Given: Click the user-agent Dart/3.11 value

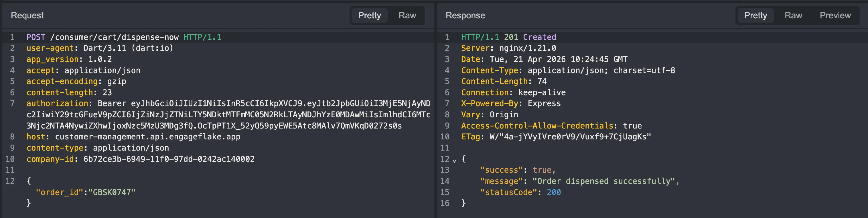Looking at the screenshot, I should (x=128, y=48).
